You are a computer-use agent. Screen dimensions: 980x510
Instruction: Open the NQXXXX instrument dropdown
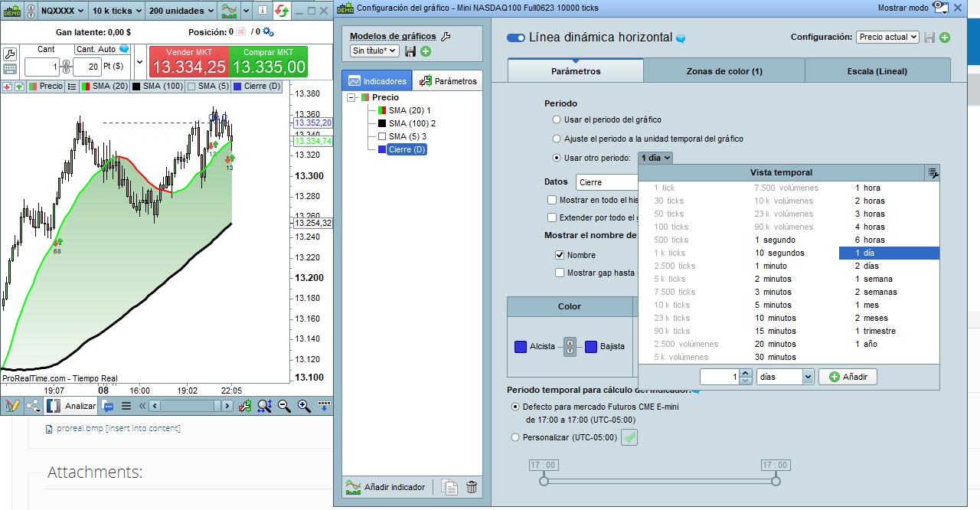62,11
